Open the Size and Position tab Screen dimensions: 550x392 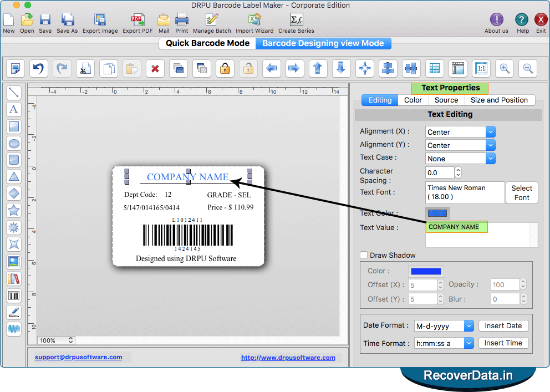coord(499,100)
